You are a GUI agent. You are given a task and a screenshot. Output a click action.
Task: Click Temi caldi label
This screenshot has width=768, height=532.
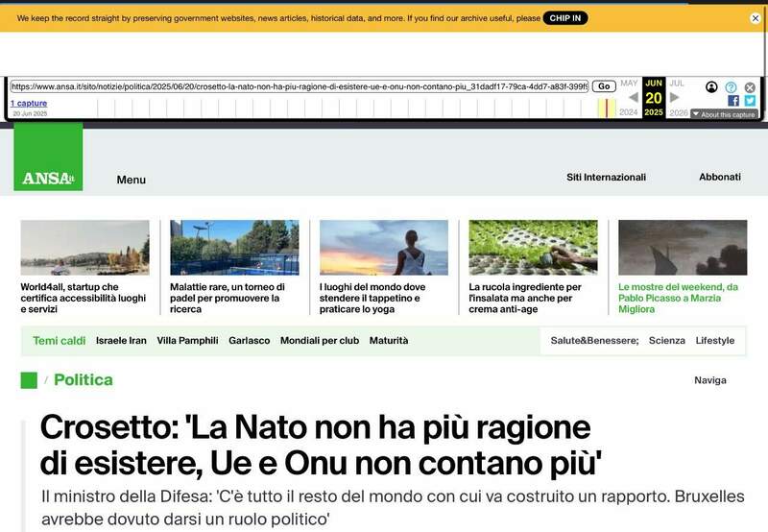[59, 341]
